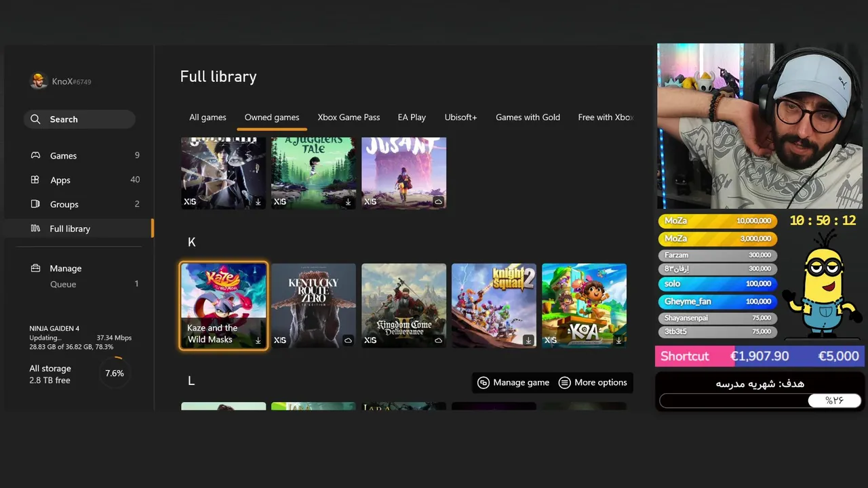
Task: Click the L section letter heading
Action: click(x=191, y=381)
